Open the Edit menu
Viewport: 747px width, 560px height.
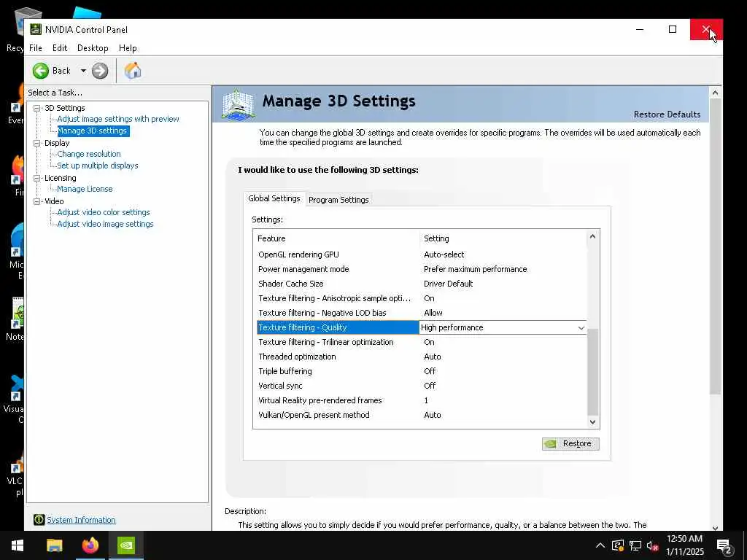60,48
